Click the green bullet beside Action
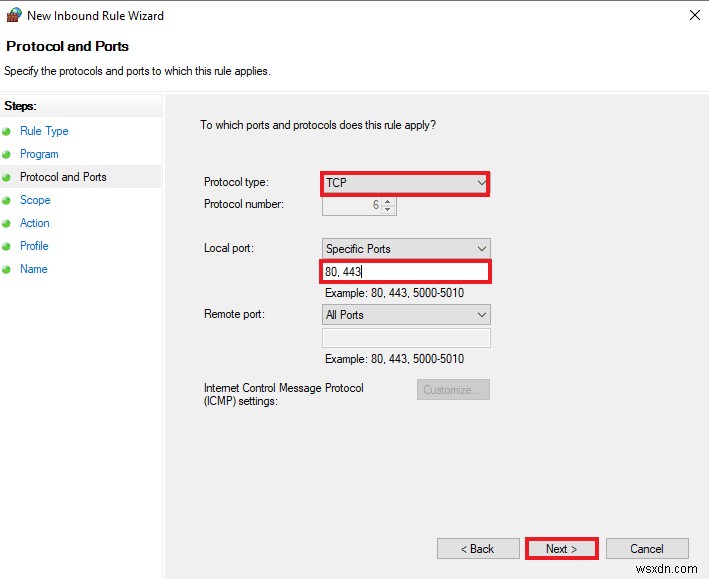The height and width of the screenshot is (579, 709). pos(6,223)
